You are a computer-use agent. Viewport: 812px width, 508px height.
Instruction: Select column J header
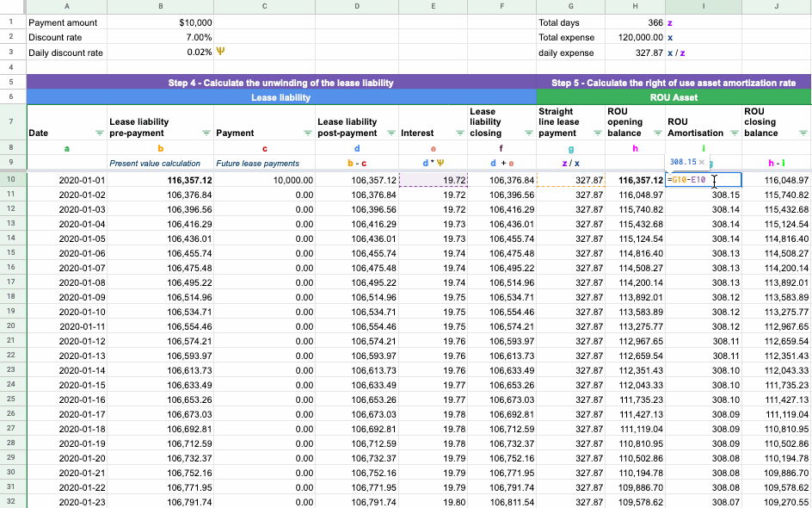(x=776, y=7)
